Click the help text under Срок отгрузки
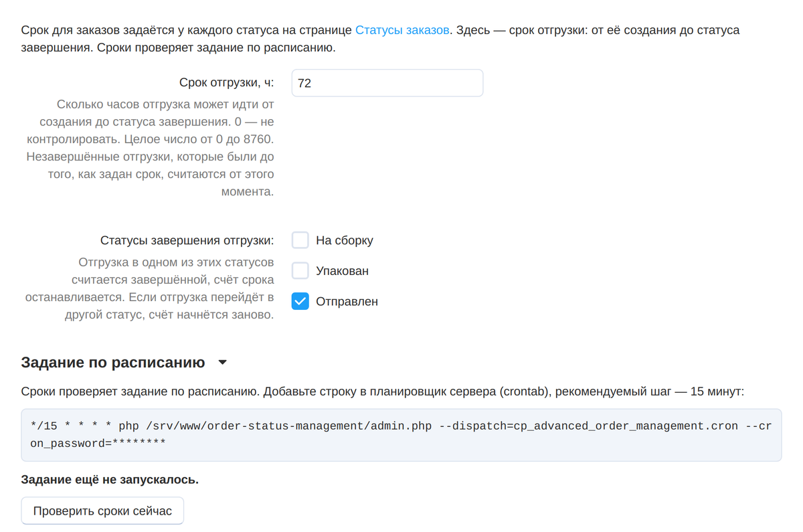The image size is (803, 532). click(150, 149)
